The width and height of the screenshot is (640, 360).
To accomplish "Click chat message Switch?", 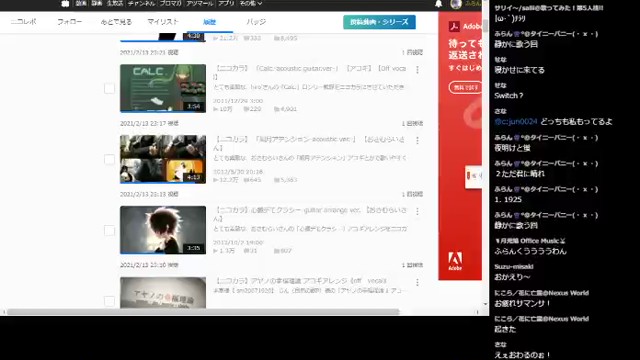I will 509,96.
